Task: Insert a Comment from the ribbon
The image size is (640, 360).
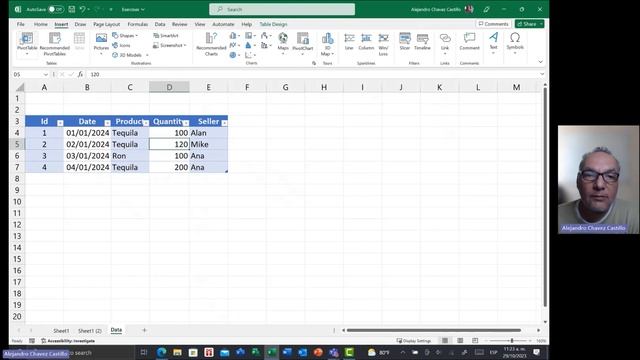Action: (x=469, y=42)
